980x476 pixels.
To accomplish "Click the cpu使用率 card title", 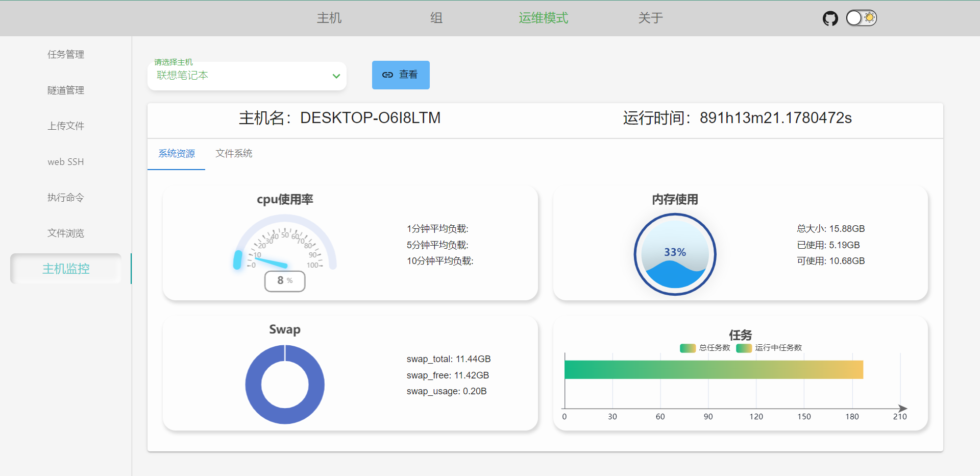I will point(285,200).
